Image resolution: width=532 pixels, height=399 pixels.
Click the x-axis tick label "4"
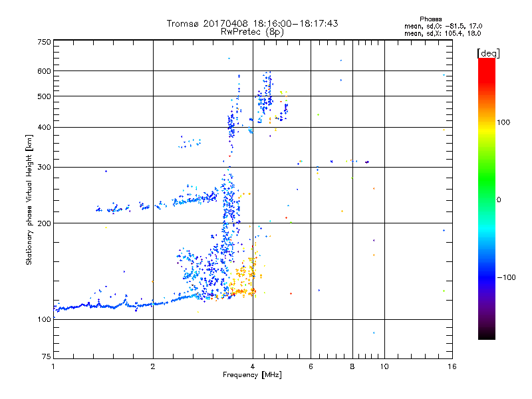coord(253,366)
